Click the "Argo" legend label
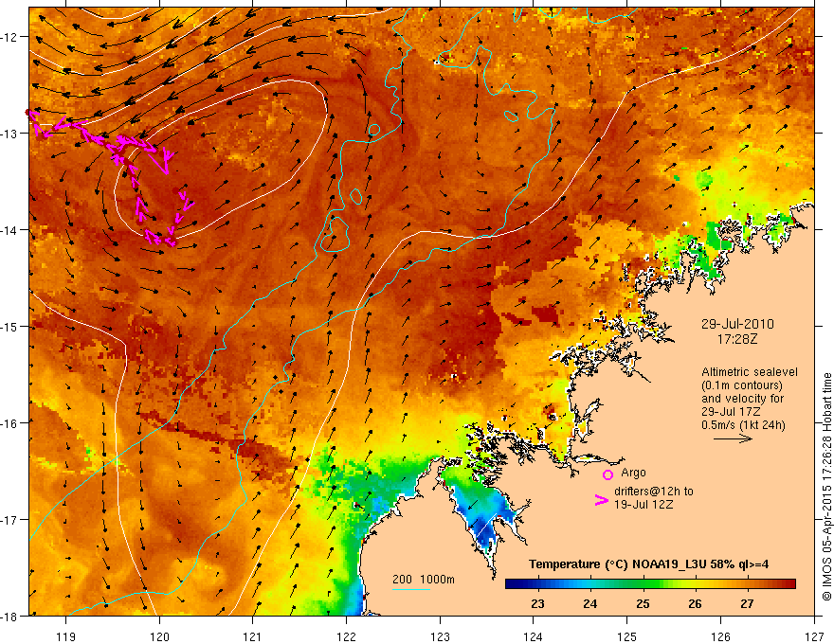Screen dimensions: 834x644 633,473
